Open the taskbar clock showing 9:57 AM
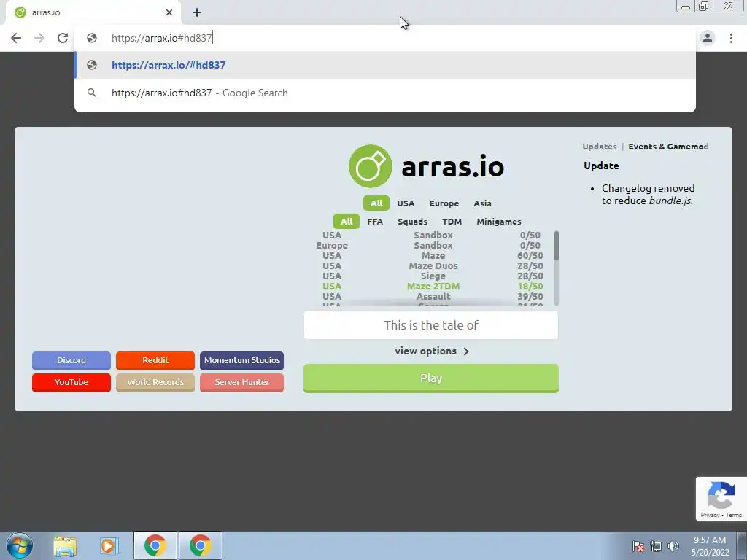Image resolution: width=747 pixels, height=560 pixels. click(x=710, y=545)
